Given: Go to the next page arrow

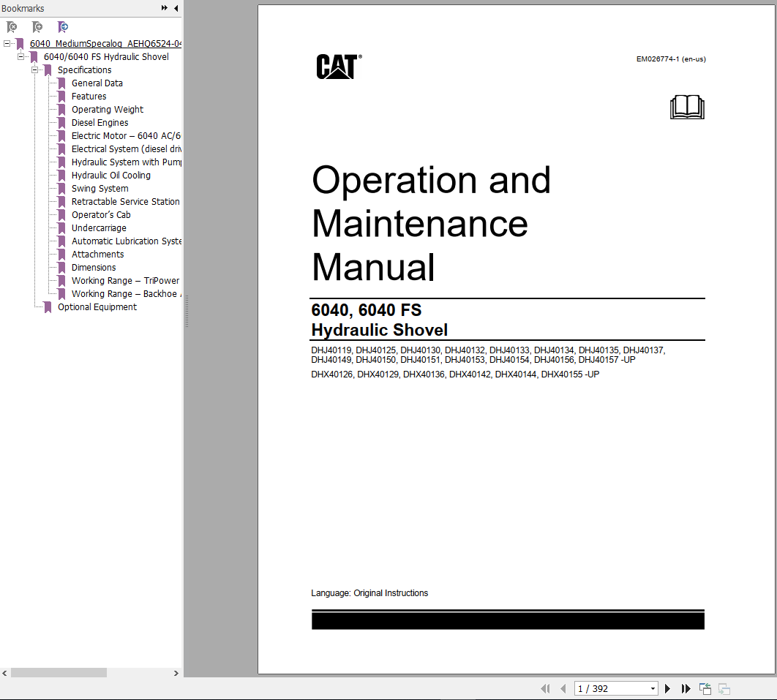Looking at the screenshot, I should [667, 688].
